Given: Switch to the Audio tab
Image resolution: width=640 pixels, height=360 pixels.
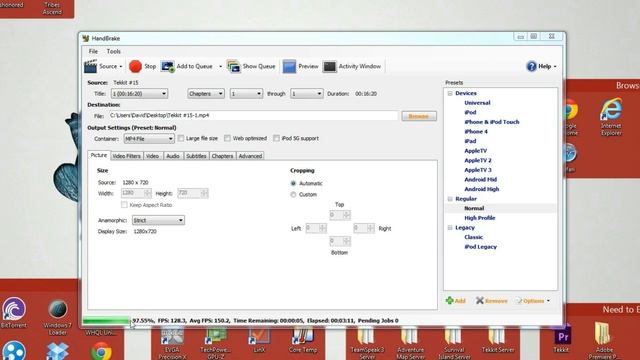Looking at the screenshot, I should point(173,156).
